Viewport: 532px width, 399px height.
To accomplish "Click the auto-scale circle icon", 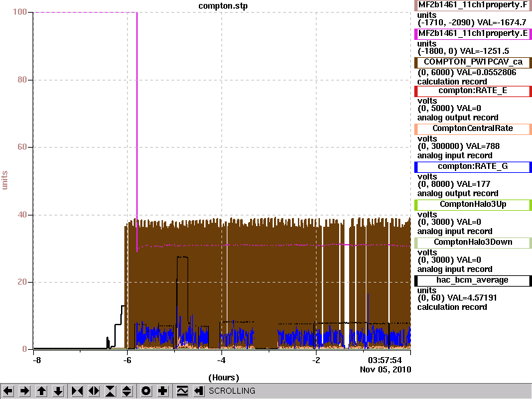I will (x=146, y=391).
